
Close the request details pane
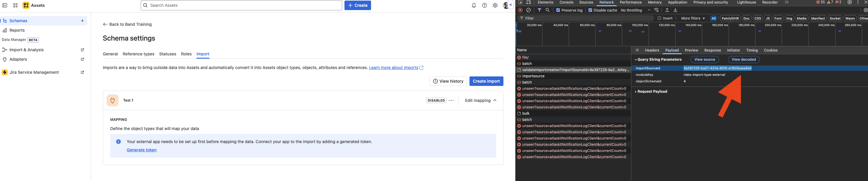pyautogui.click(x=637, y=50)
